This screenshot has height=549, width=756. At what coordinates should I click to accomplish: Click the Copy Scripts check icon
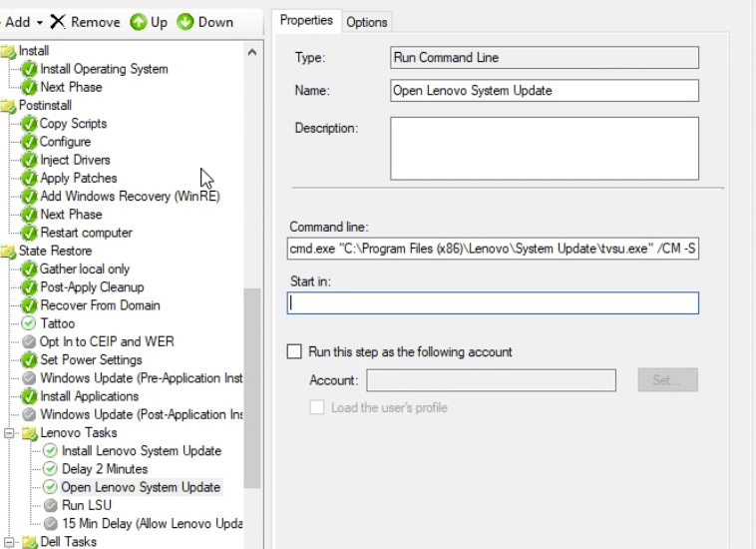(x=29, y=124)
